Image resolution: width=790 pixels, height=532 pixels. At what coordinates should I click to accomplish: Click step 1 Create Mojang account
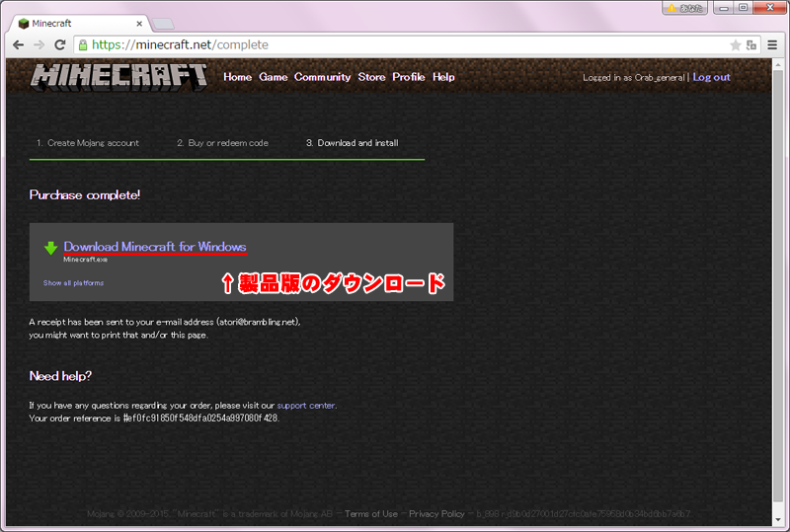[x=88, y=143]
